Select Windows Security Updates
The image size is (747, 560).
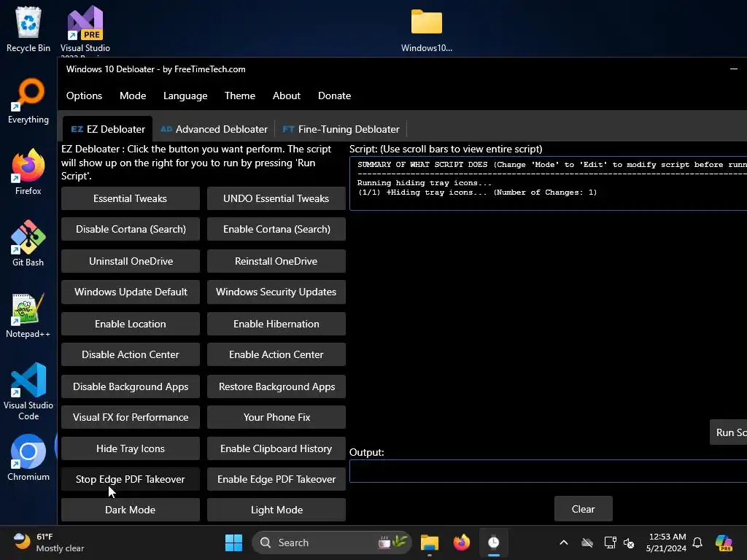276,292
